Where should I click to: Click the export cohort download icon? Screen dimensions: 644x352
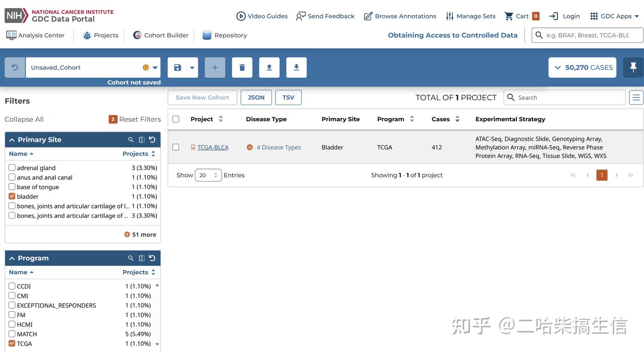click(x=297, y=68)
